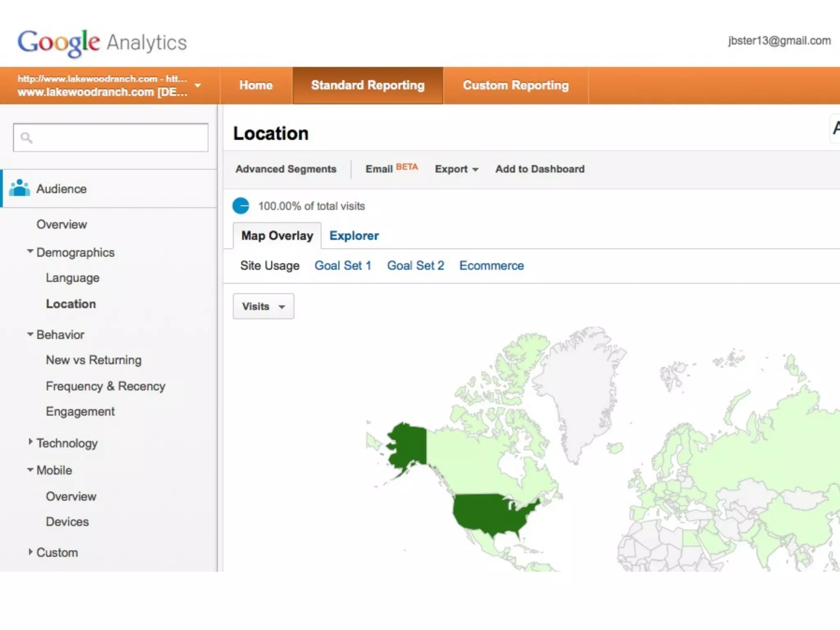Go to the Home tab

256,85
